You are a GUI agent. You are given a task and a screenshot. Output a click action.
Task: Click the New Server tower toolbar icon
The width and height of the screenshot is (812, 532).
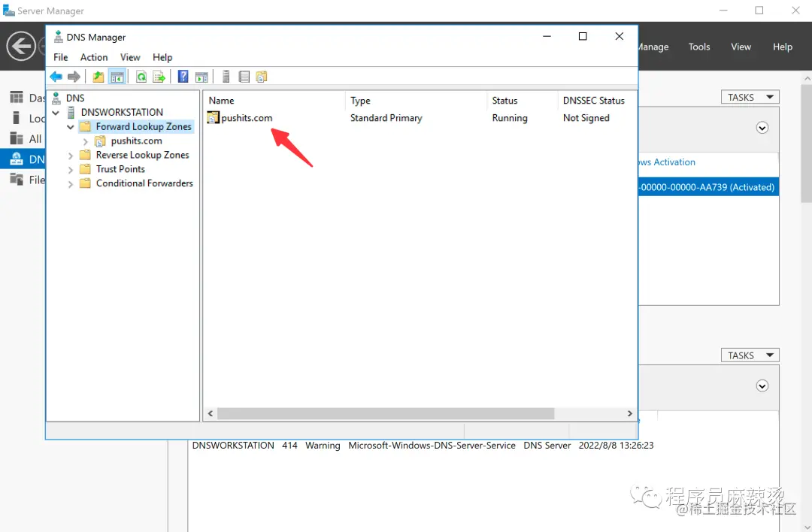[226, 77]
